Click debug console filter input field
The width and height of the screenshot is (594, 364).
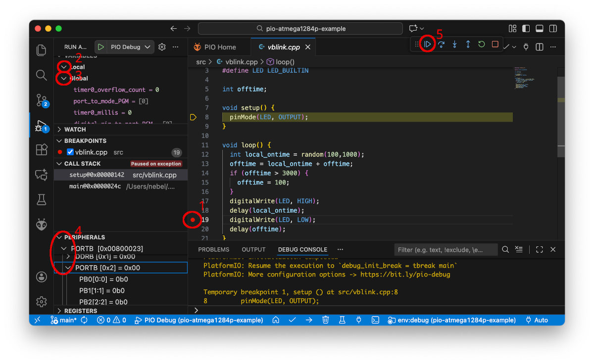point(445,249)
